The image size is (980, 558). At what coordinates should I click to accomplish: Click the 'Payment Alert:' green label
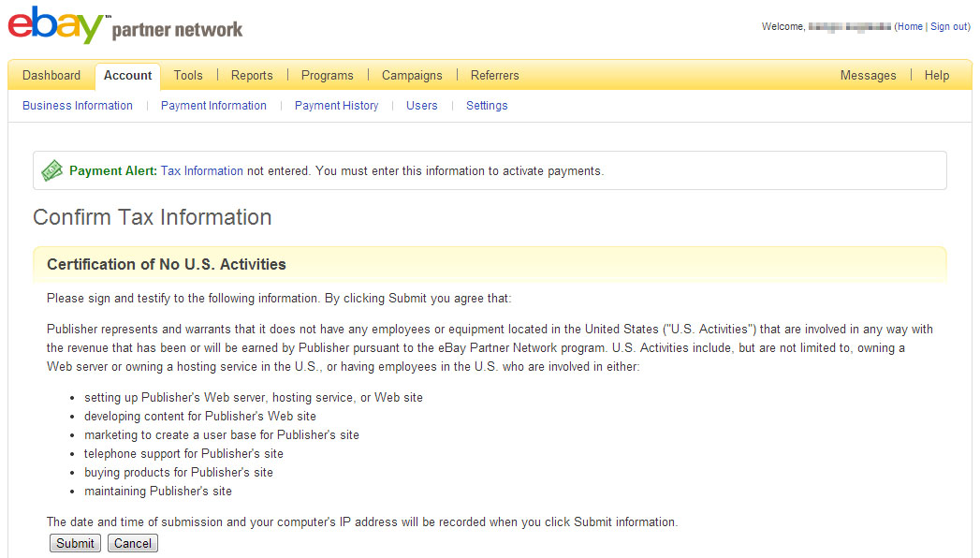point(113,170)
